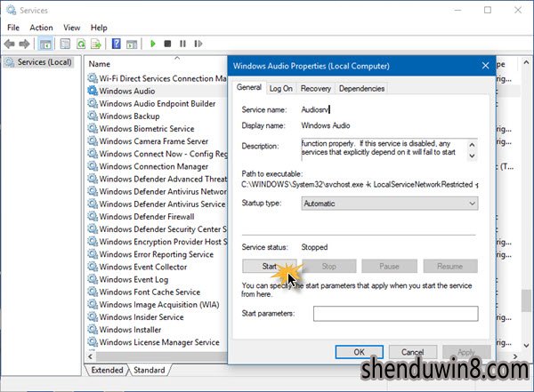534x392 pixels.
Task: Click the gear icon beside Windows Audio
Action: tap(93, 91)
